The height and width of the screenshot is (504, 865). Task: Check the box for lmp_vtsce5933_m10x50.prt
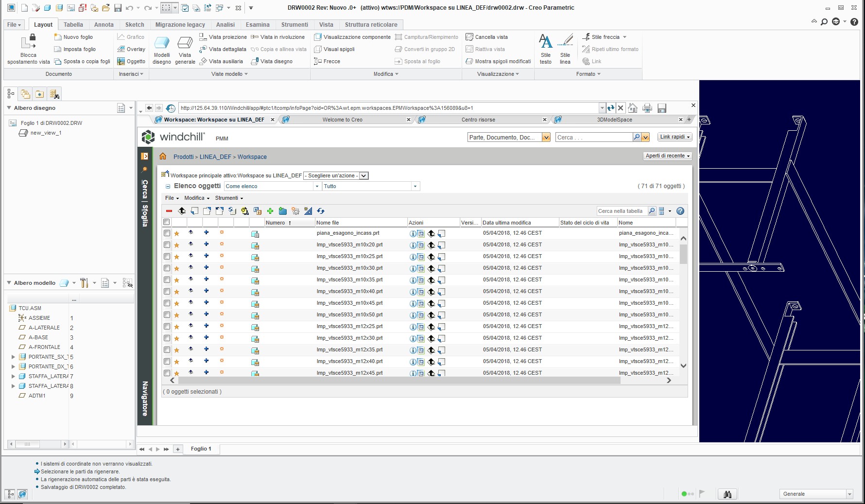pos(167,315)
